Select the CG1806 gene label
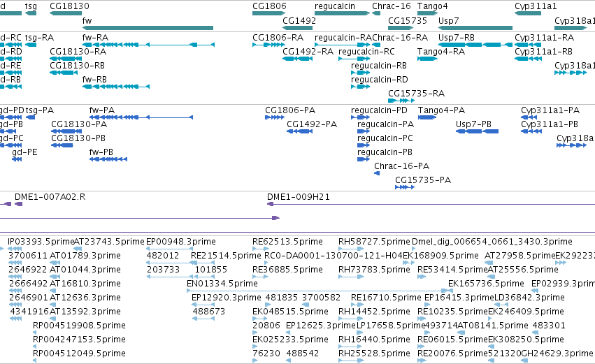The image size is (595, 364). [x=269, y=6]
